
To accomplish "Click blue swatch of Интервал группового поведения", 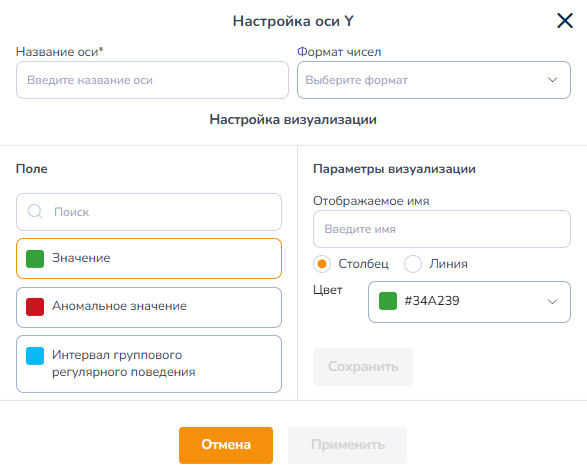I will coord(35,356).
